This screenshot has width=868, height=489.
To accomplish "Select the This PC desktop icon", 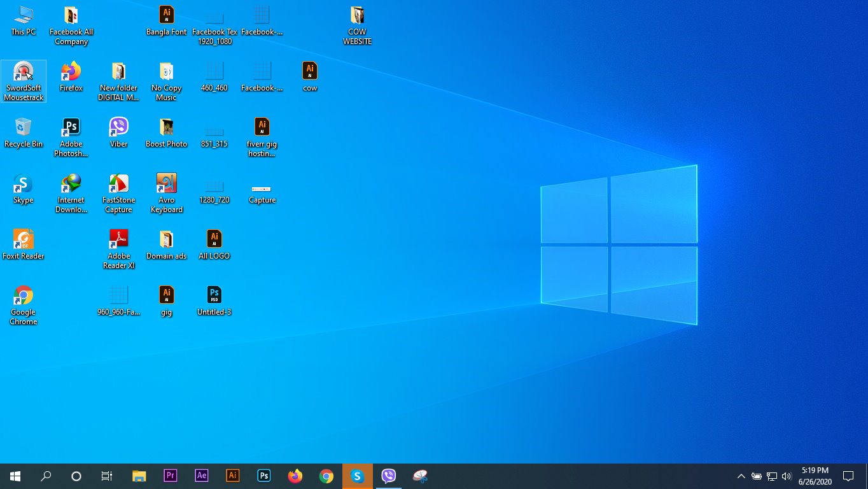I will pyautogui.click(x=24, y=21).
